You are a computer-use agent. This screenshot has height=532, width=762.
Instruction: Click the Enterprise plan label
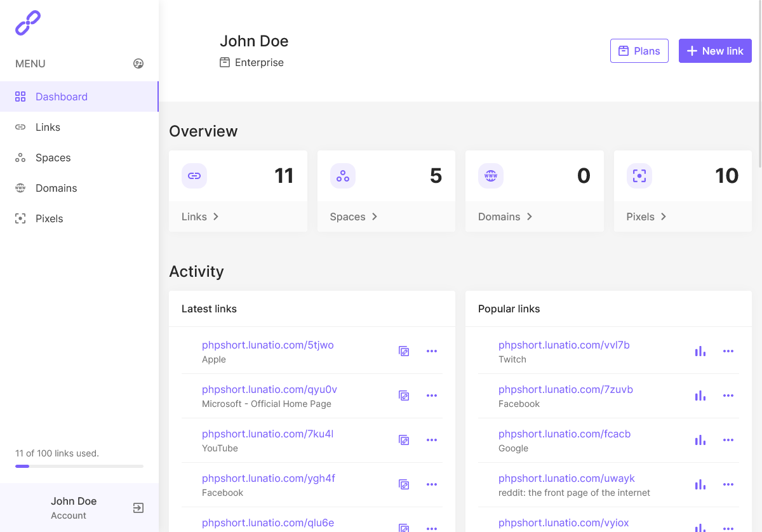coord(259,62)
